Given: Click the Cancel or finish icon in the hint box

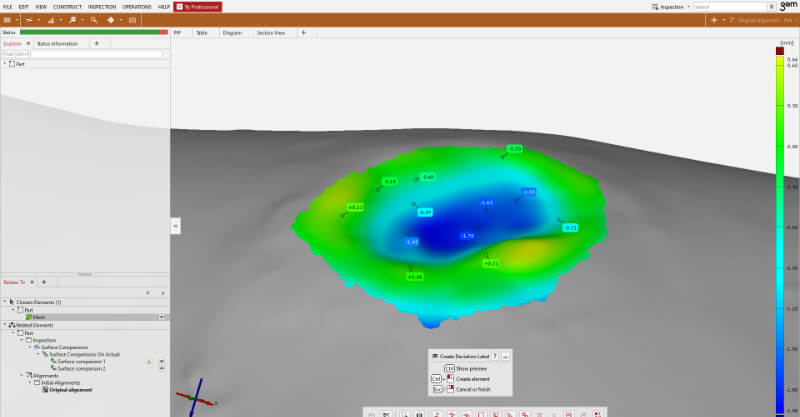Looking at the screenshot, I should (x=450, y=389).
